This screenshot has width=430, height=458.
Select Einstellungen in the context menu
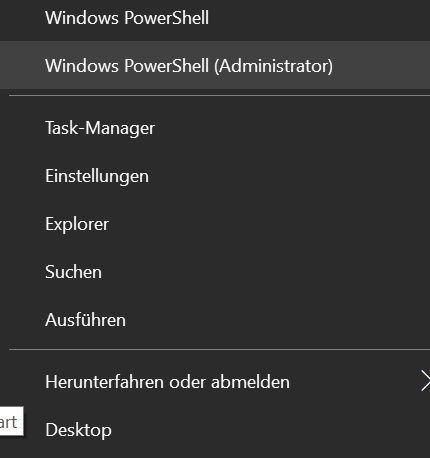(215, 176)
